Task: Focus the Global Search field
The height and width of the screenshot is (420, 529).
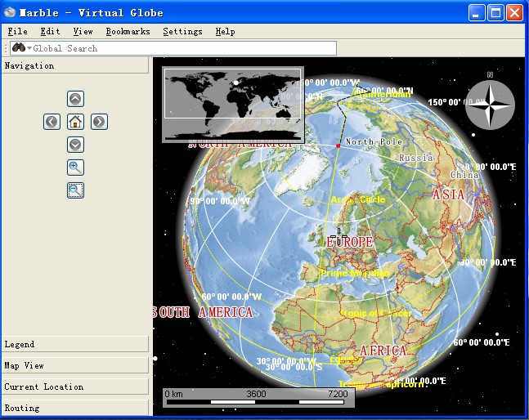Action: pyautogui.click(x=173, y=48)
